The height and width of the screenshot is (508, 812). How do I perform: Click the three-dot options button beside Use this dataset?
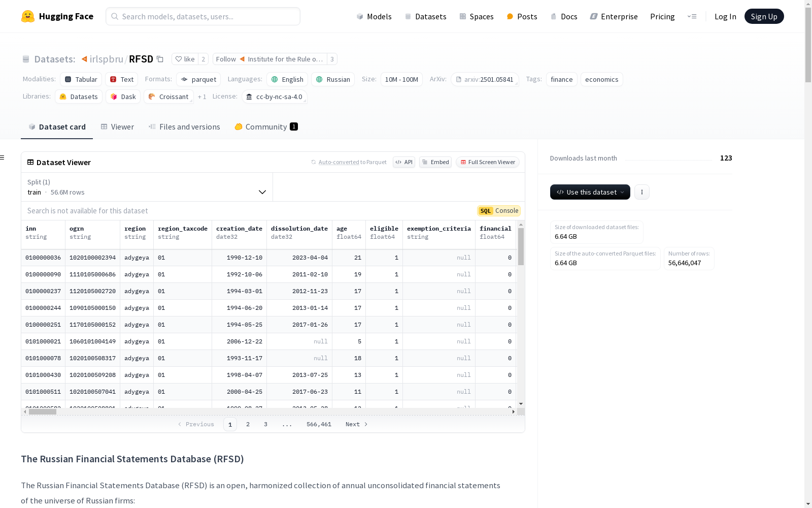click(x=642, y=192)
